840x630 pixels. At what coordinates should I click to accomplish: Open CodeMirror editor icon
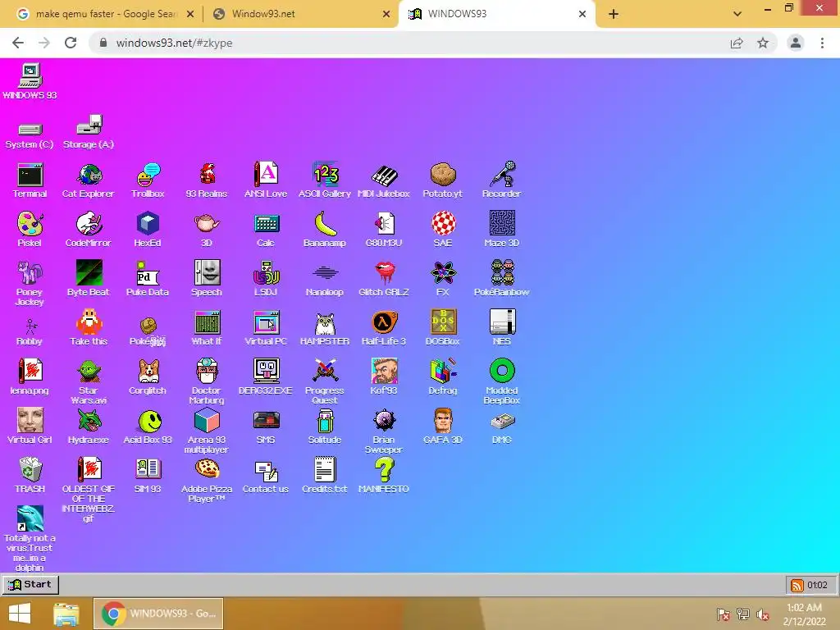[x=89, y=230]
